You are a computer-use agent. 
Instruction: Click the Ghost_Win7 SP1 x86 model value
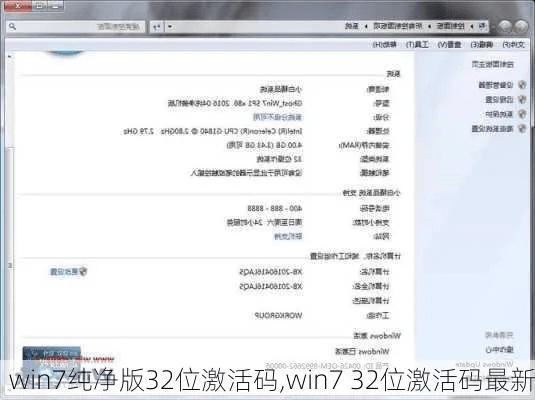(x=235, y=103)
